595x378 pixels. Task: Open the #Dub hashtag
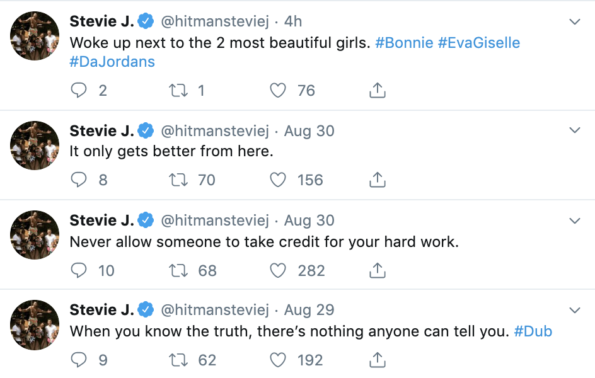tap(533, 331)
